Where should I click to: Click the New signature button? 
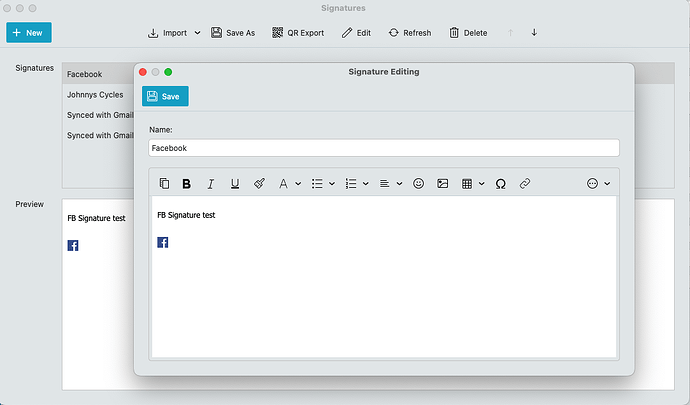28,32
